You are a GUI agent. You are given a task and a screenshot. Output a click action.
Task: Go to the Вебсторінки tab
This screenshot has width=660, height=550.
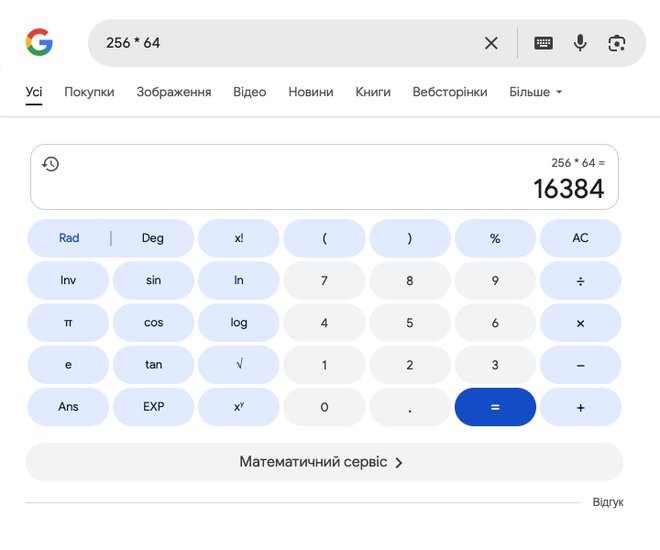click(x=450, y=92)
